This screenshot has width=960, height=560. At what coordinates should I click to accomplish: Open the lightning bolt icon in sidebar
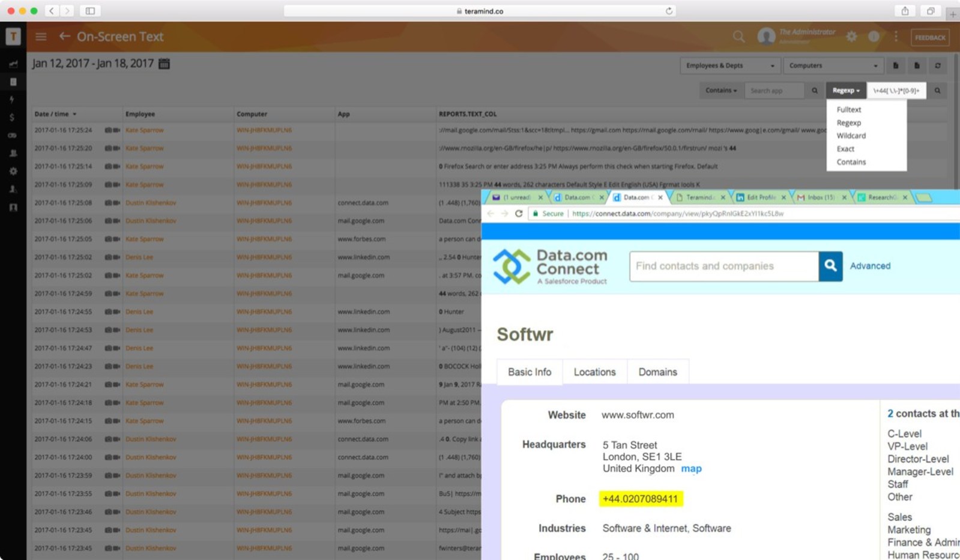click(x=12, y=100)
